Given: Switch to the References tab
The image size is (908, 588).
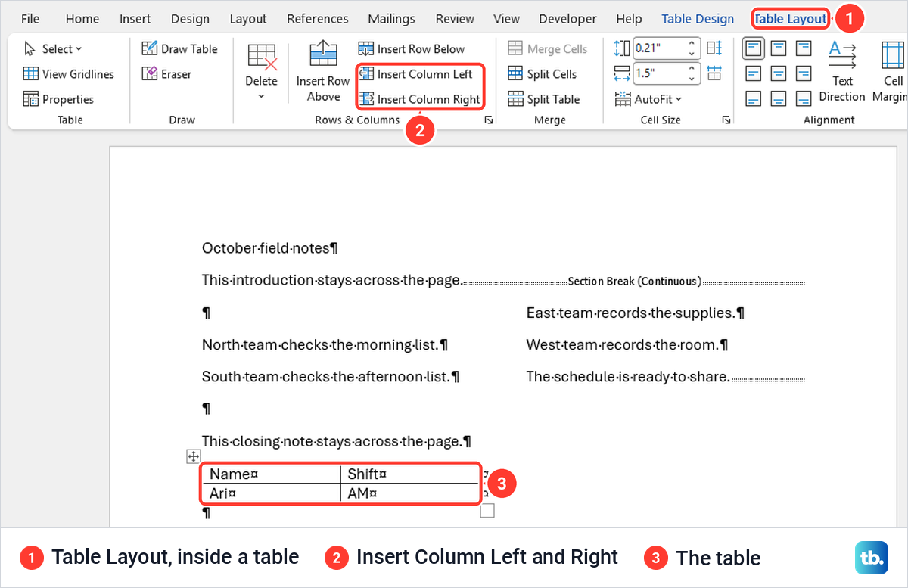Looking at the screenshot, I should click(318, 19).
